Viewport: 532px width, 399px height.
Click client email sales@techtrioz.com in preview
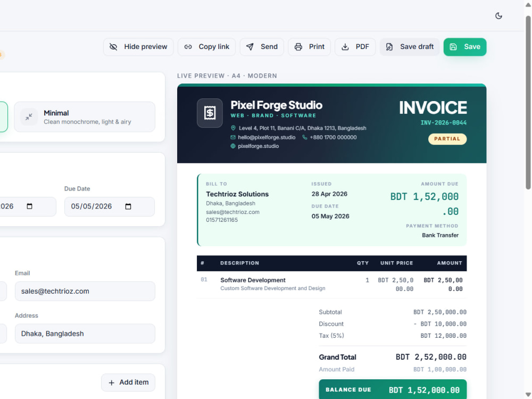233,212
